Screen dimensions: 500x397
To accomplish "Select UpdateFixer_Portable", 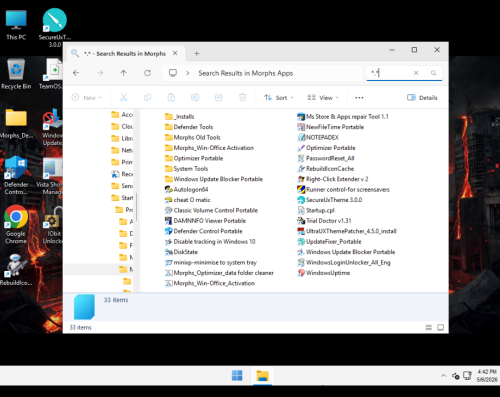I will (x=329, y=241).
